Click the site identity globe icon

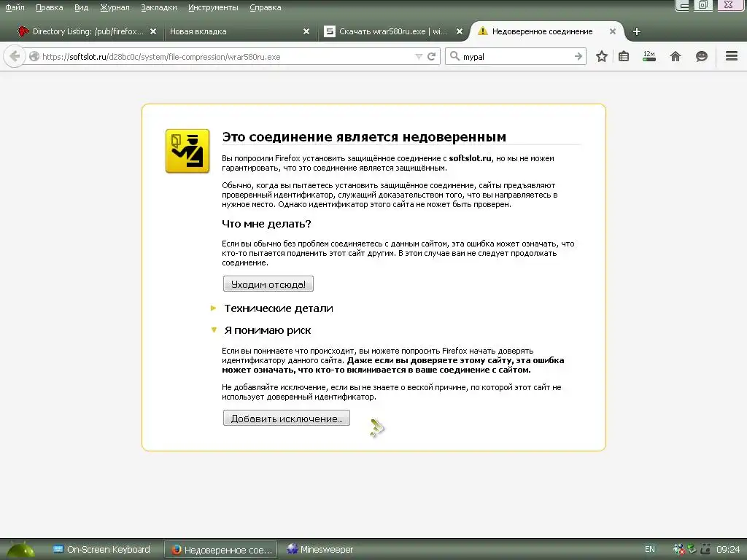point(34,57)
